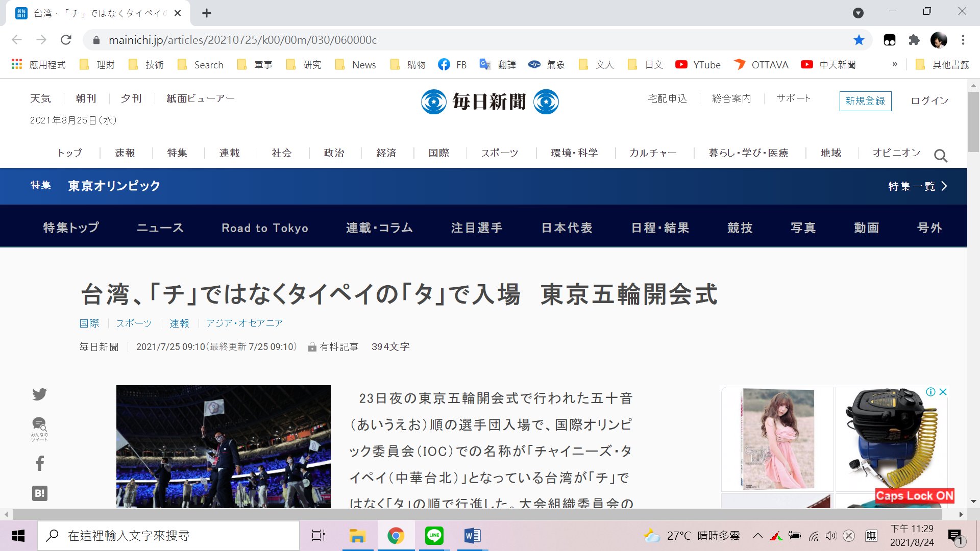Select 政治 in main navigation
The height and width of the screenshot is (551, 980).
tap(334, 153)
